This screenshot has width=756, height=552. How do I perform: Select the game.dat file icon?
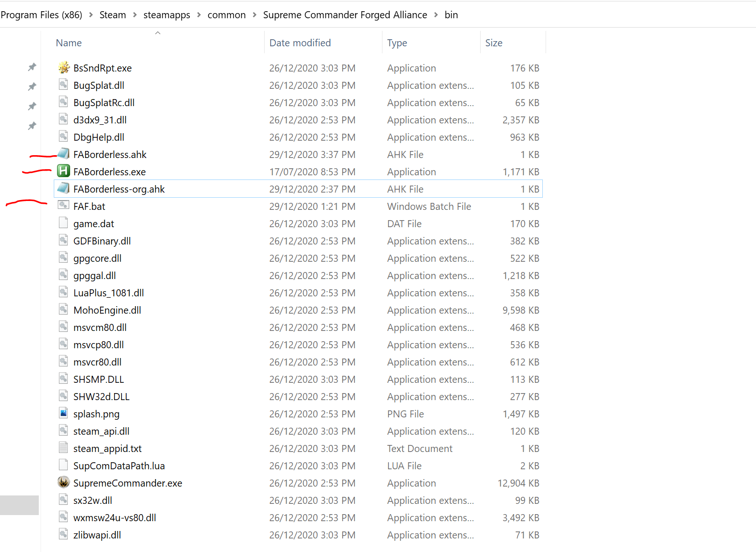[64, 223]
